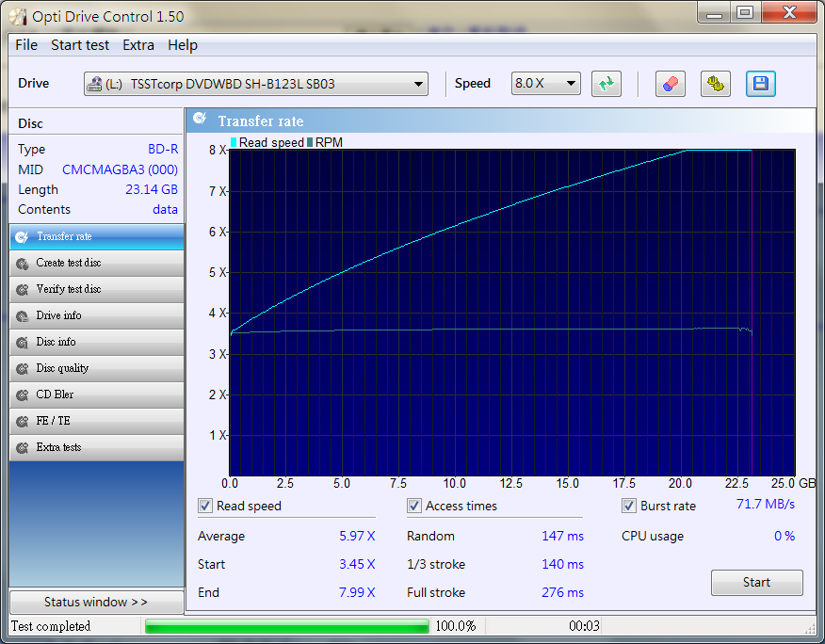The image size is (825, 644).
Task: Uncheck the Burst rate checkbox
Action: pyautogui.click(x=629, y=507)
